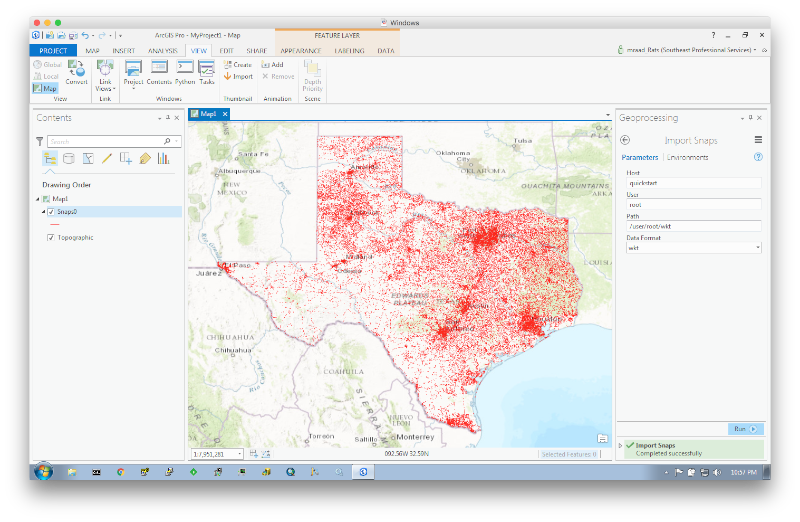Image resolution: width=800 pixels, height=522 pixels.
Task: Open the LABELING feature layer tab
Action: click(x=349, y=51)
